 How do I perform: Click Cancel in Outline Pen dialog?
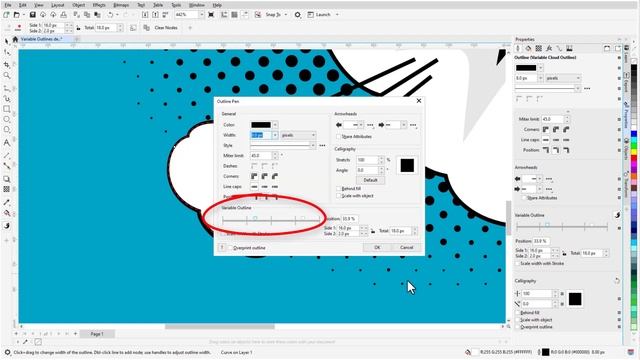pyautogui.click(x=406, y=248)
